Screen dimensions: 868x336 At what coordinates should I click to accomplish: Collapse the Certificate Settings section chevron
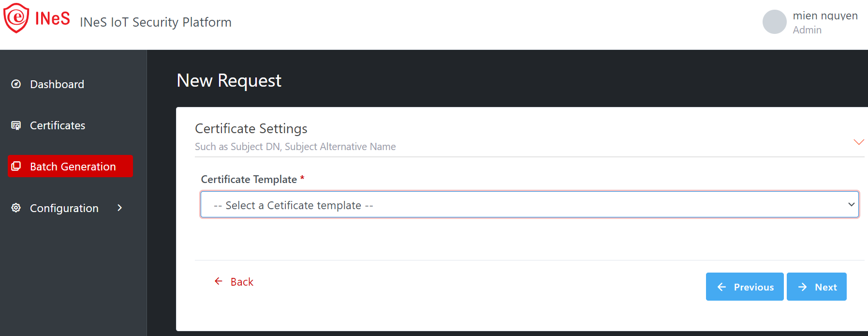pos(858,142)
